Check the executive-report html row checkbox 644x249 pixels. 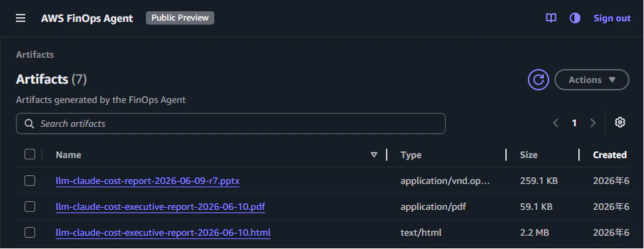pyautogui.click(x=30, y=232)
